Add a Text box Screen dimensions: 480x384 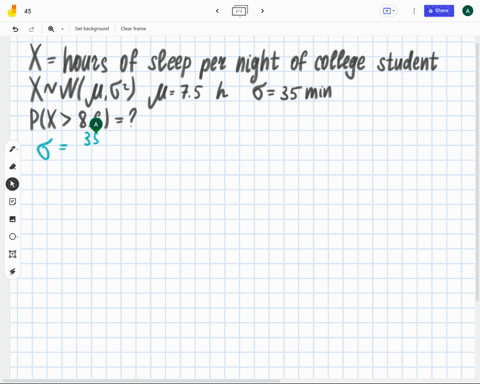pos(13,254)
